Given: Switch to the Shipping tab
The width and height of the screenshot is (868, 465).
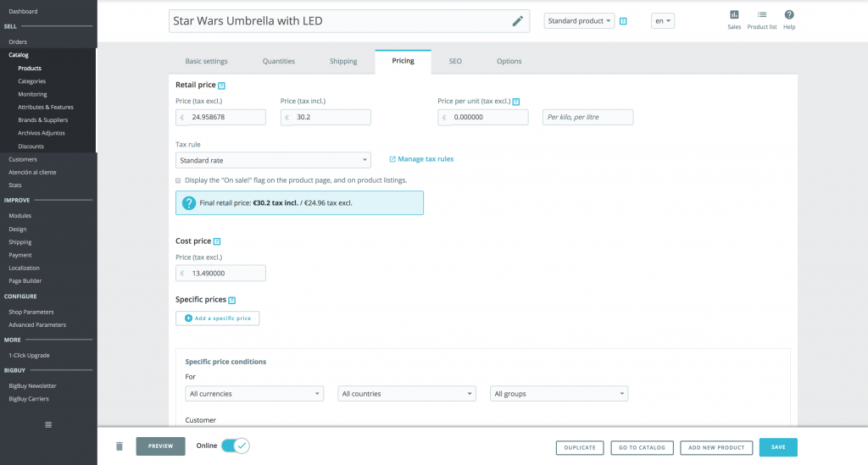Looking at the screenshot, I should point(343,61).
